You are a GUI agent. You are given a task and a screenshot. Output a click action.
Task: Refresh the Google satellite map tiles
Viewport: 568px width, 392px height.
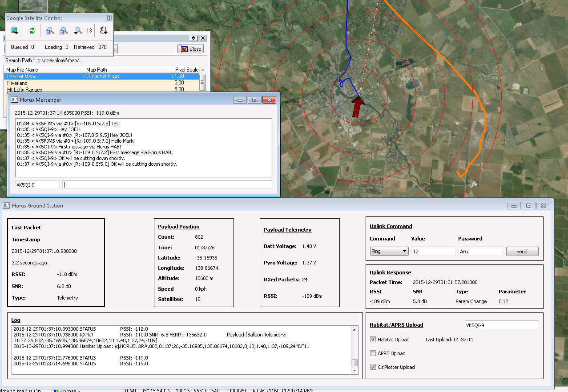32,31
